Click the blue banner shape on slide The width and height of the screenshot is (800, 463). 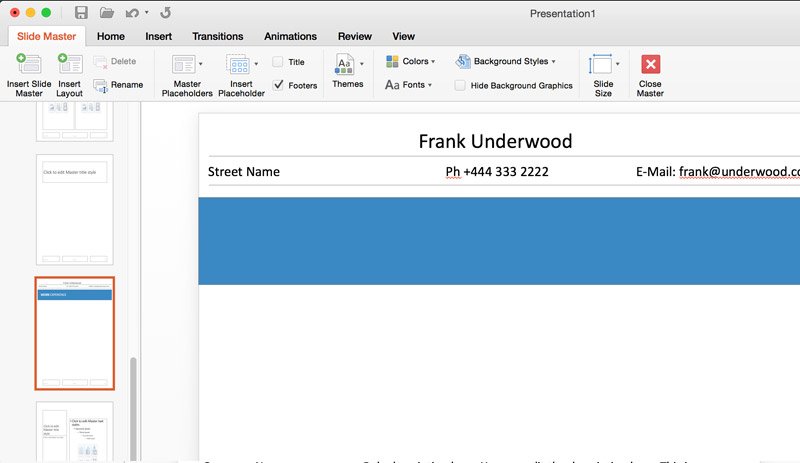pyautogui.click(x=499, y=240)
